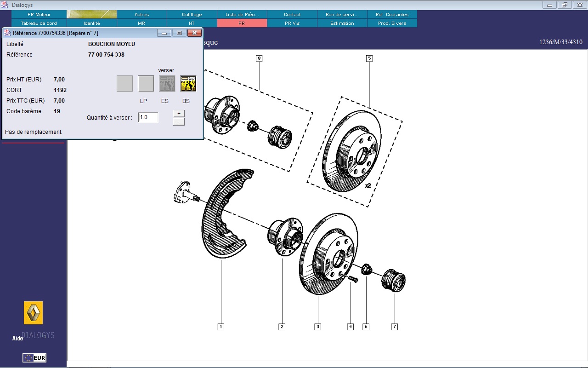Open the Tableau de bord tab

point(39,23)
